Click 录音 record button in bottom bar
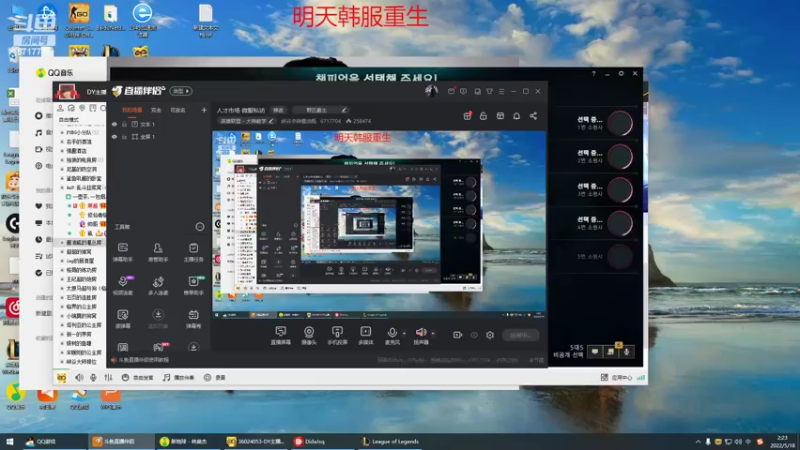The height and width of the screenshot is (450, 800). (215, 378)
